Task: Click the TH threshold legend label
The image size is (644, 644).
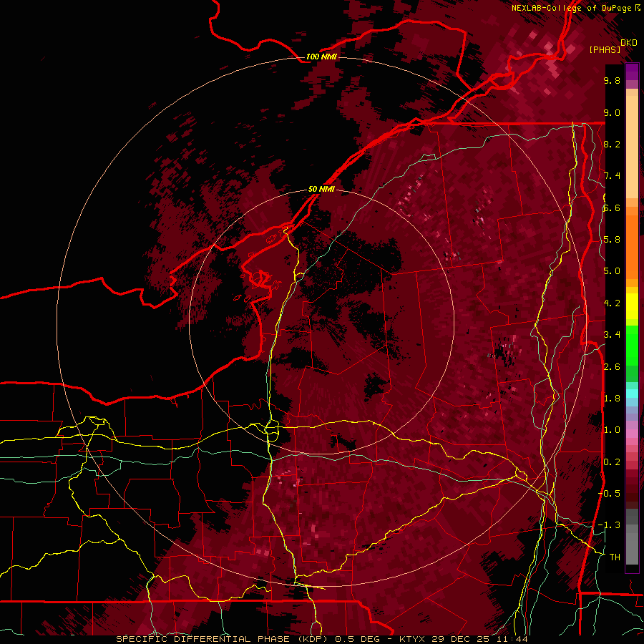Action: [x=615, y=557]
